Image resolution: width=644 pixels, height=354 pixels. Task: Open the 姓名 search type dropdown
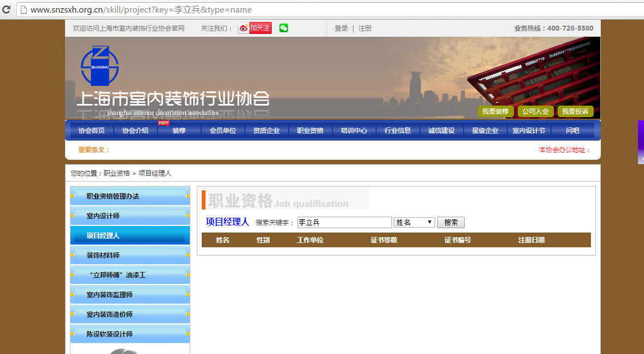pyautogui.click(x=414, y=223)
